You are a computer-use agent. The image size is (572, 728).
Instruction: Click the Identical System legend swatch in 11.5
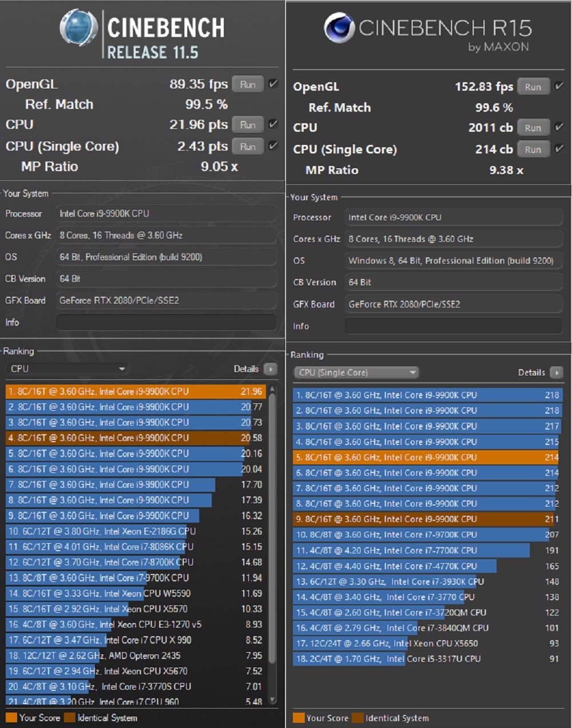(x=70, y=717)
